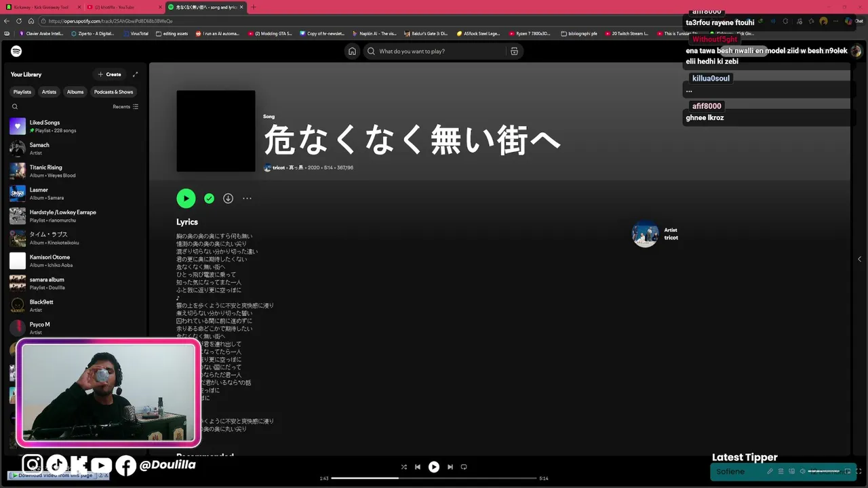The height and width of the screenshot is (488, 868).
Task: Open Napkin AI bookmark
Action: [x=374, y=33]
